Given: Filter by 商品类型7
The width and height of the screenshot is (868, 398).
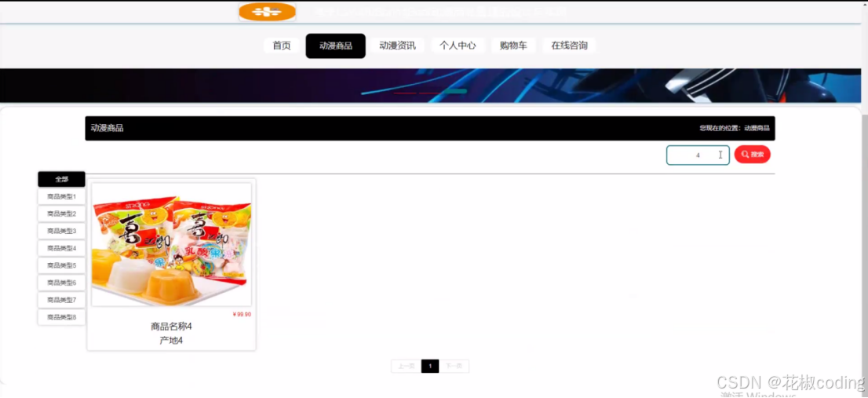Looking at the screenshot, I should [61, 299].
